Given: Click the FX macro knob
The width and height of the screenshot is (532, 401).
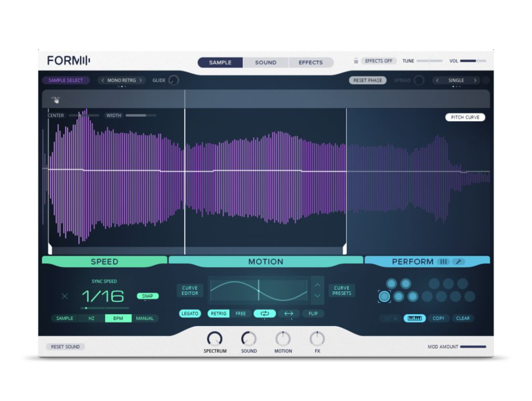Looking at the screenshot, I should point(317,339).
